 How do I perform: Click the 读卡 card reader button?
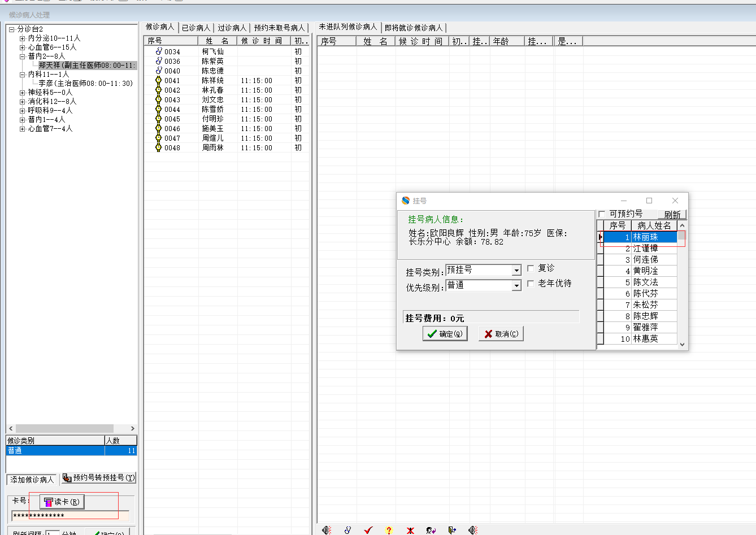[x=62, y=502]
